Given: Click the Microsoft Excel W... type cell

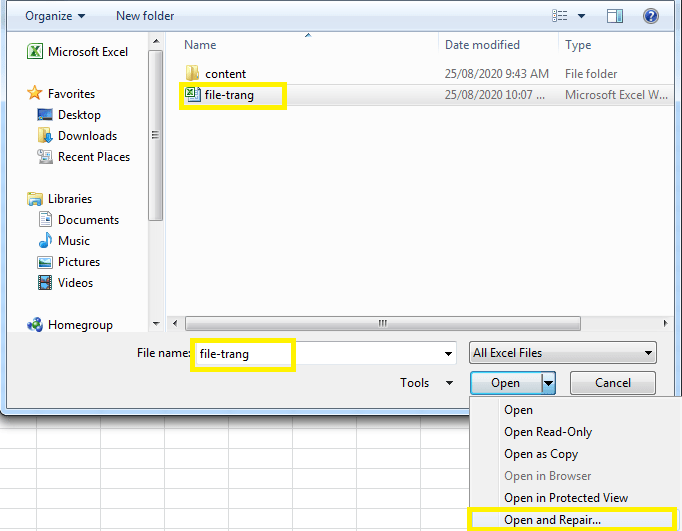Looking at the screenshot, I should [616, 95].
